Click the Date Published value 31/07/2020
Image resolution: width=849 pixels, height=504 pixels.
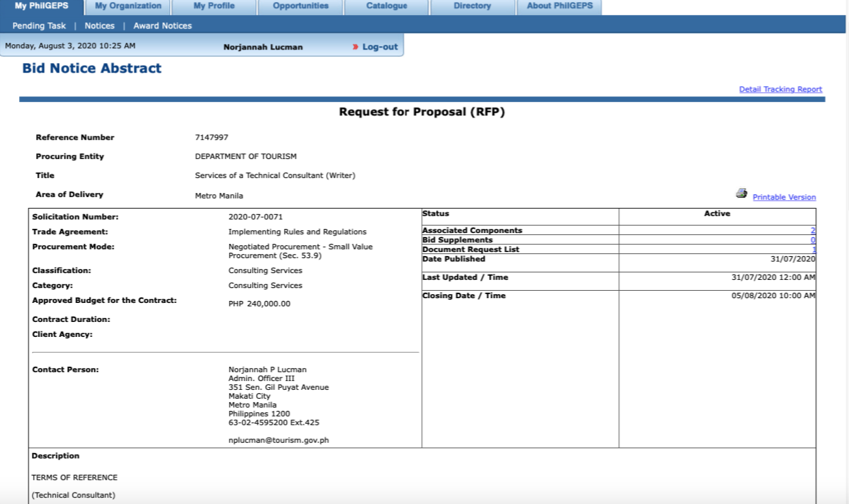[794, 259]
